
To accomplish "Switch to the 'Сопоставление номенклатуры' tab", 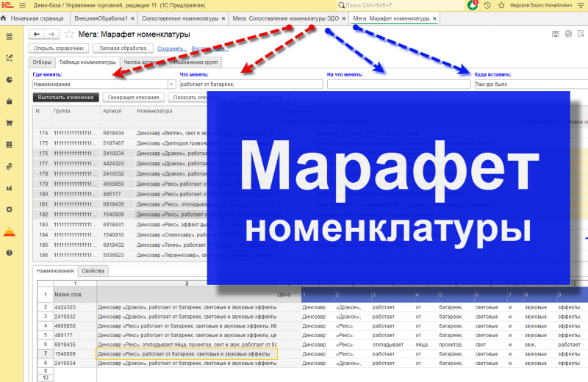I will [180, 18].
